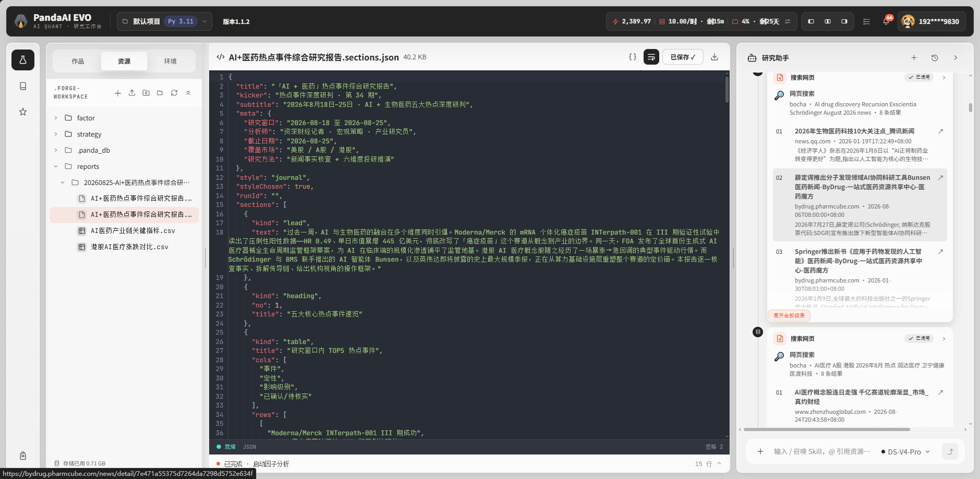Collapse the 20260825-AI+医药 report folder

pyautogui.click(x=63, y=182)
